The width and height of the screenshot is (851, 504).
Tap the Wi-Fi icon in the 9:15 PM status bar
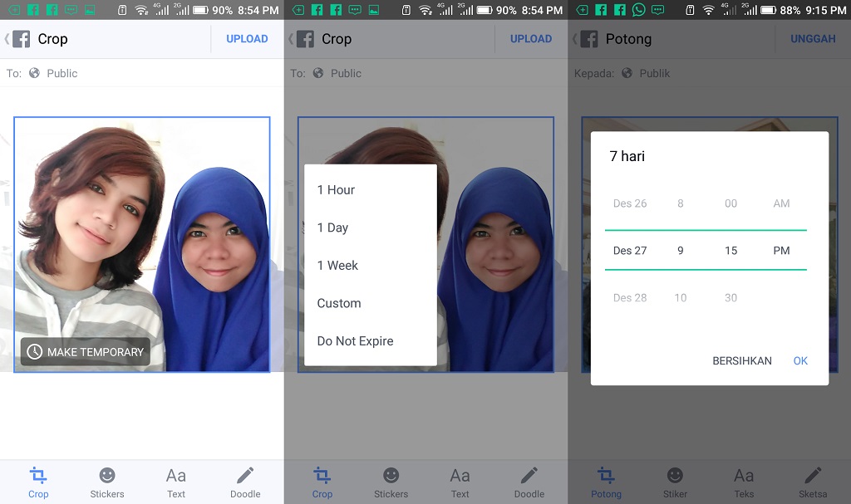[708, 10]
